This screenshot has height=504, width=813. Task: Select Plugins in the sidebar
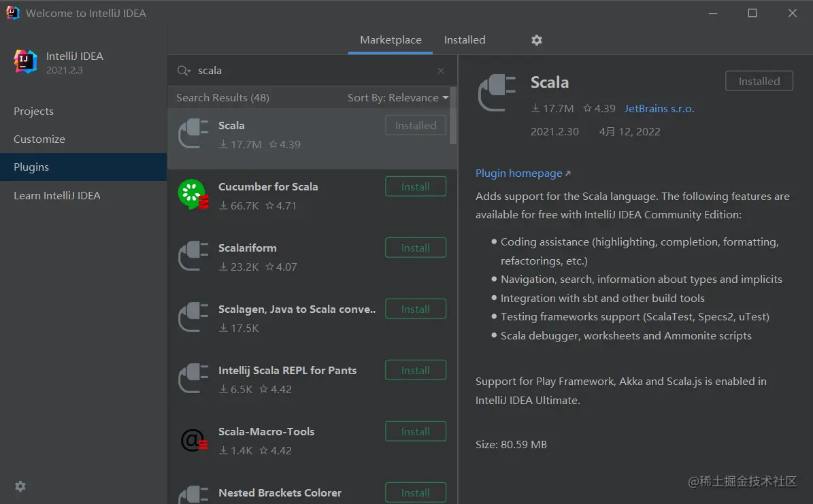(x=84, y=167)
